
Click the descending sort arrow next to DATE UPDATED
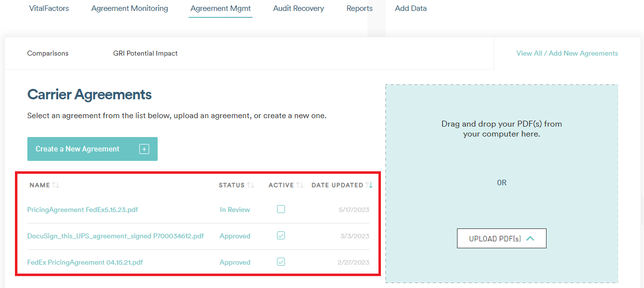pyautogui.click(x=370, y=185)
